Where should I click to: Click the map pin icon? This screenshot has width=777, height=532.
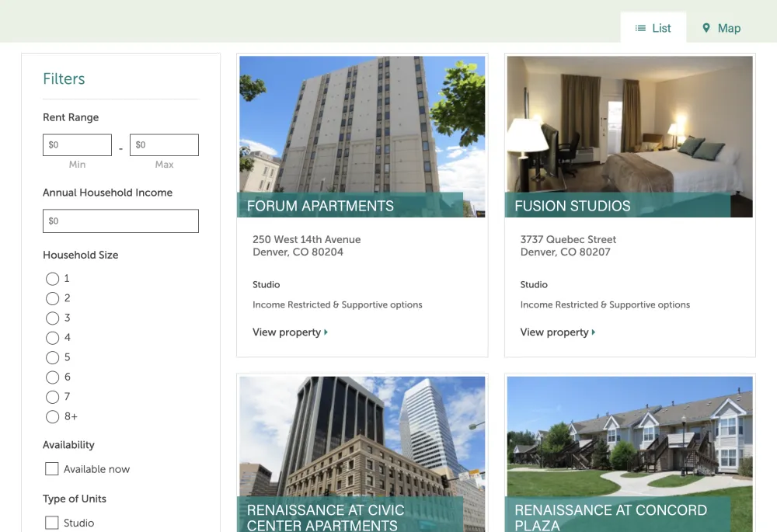pos(706,28)
